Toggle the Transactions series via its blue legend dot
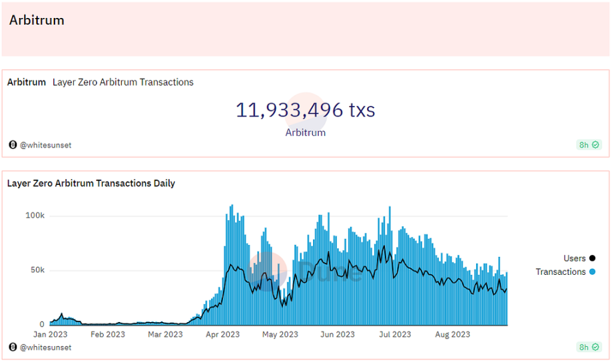 pyautogui.click(x=593, y=272)
